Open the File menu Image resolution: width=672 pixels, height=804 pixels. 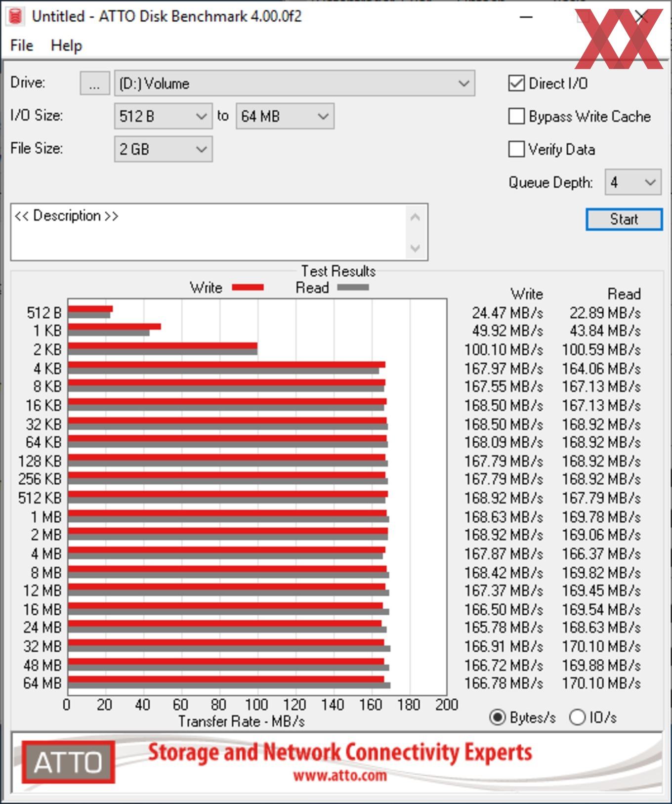coord(22,45)
